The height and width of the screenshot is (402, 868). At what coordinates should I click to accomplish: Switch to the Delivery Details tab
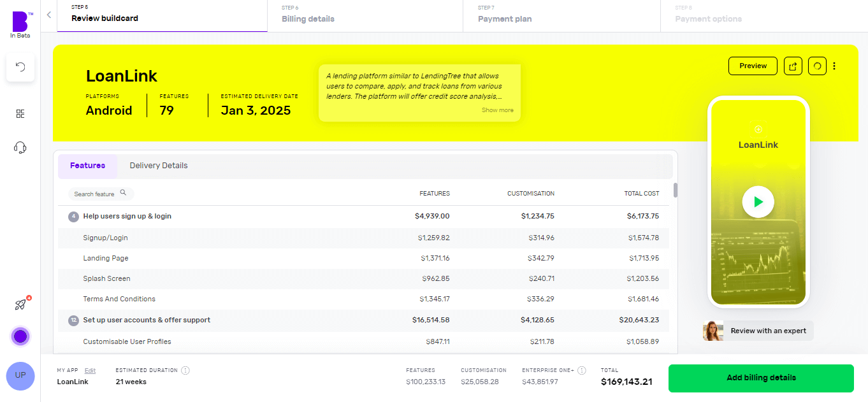point(159,166)
